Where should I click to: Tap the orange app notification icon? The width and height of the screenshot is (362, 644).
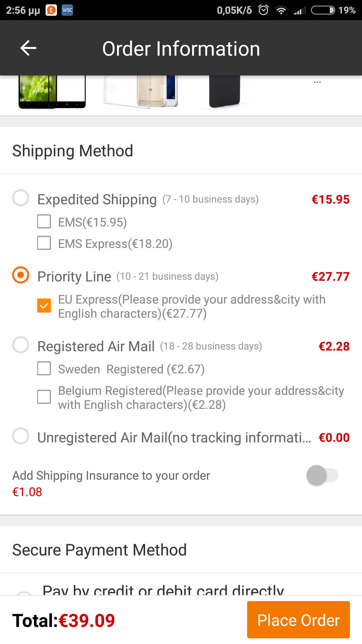(x=51, y=10)
